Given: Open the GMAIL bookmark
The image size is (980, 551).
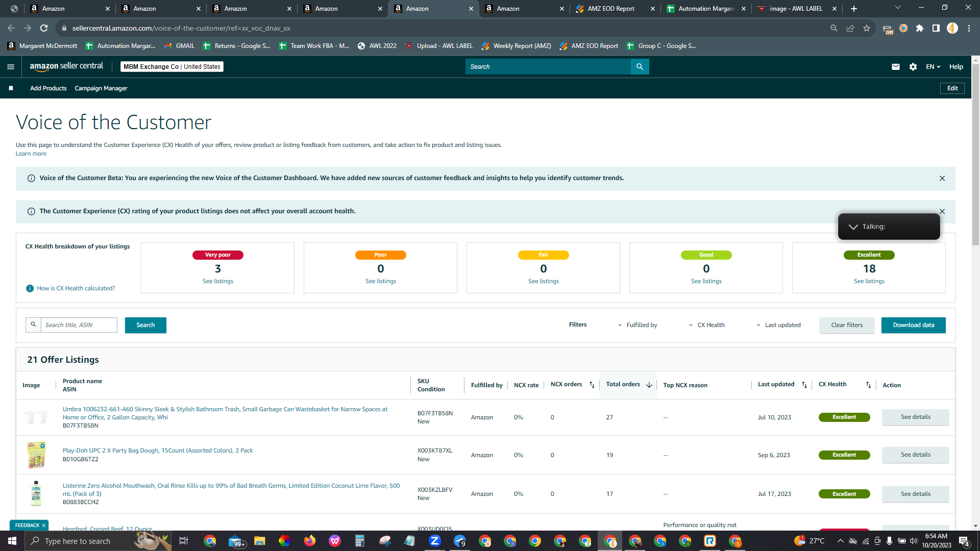Looking at the screenshot, I should (179, 46).
